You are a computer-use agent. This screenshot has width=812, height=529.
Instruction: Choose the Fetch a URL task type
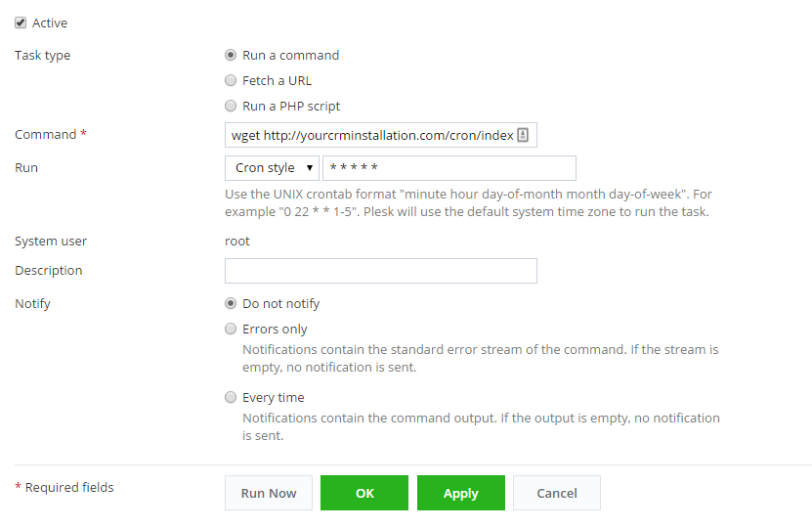pyautogui.click(x=231, y=81)
